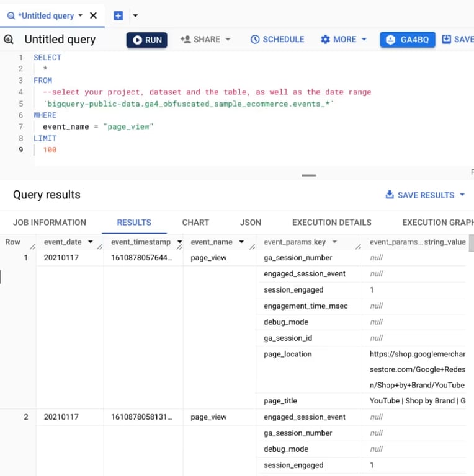Click the event_date column resize handle
Screen dimensions: 474x476
pos(100,247)
